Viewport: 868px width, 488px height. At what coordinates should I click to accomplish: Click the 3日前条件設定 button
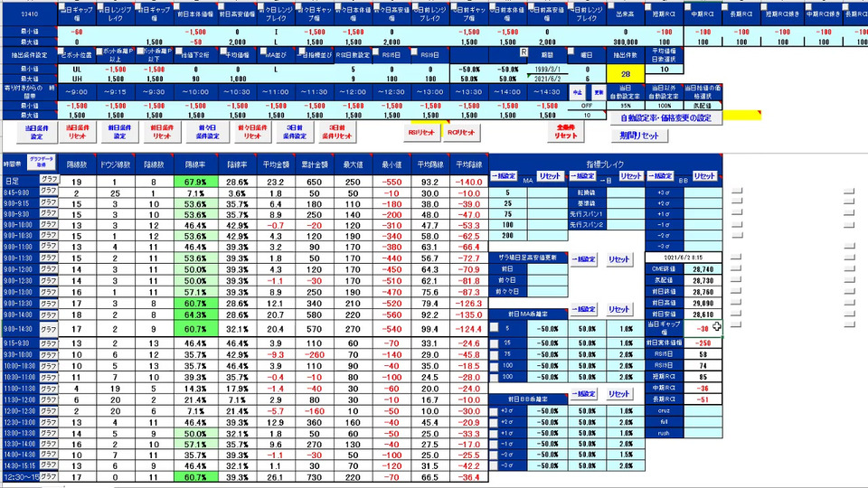(x=295, y=132)
